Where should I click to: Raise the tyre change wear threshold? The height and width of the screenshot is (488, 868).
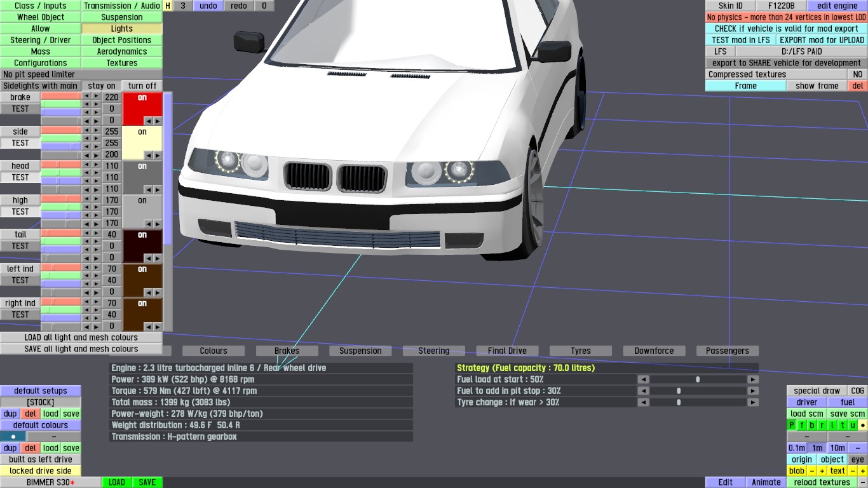[x=753, y=402]
